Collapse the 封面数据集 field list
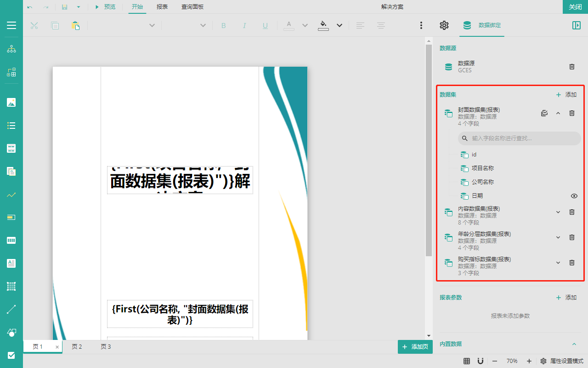 (x=558, y=113)
